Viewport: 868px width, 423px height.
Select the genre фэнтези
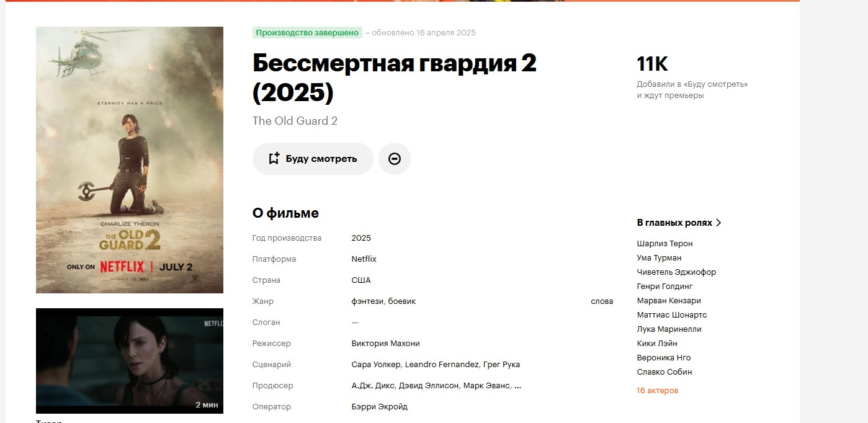point(367,301)
